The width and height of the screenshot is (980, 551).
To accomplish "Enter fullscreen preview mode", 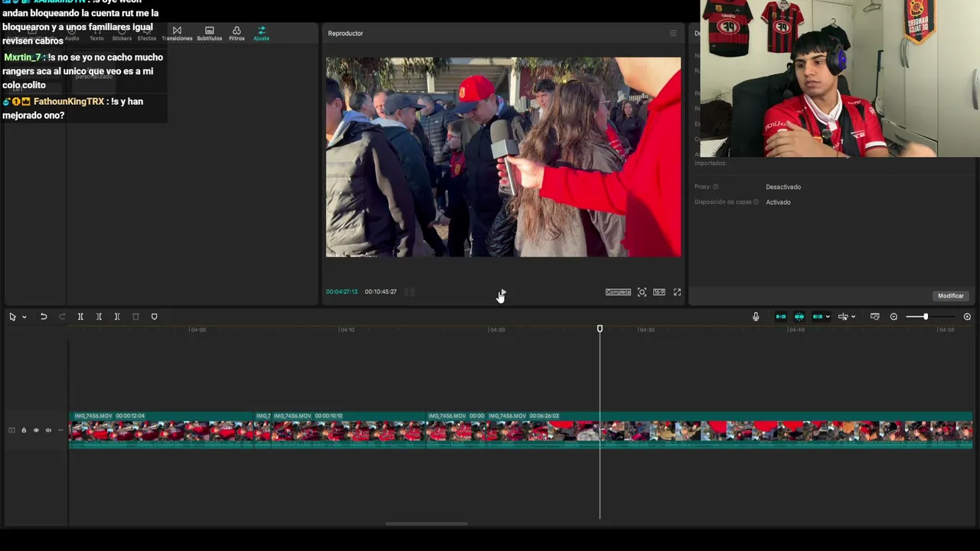I will [x=678, y=292].
